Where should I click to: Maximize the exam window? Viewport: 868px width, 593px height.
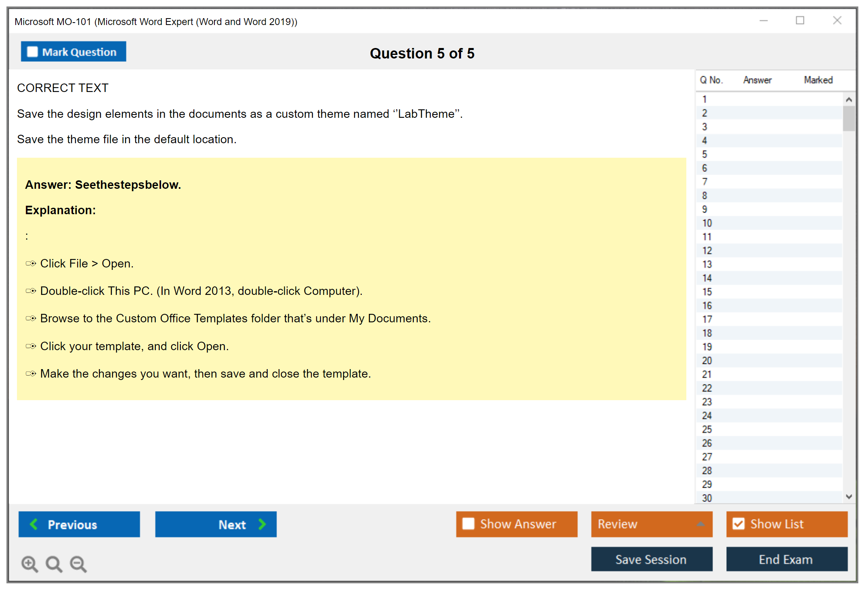[800, 21]
